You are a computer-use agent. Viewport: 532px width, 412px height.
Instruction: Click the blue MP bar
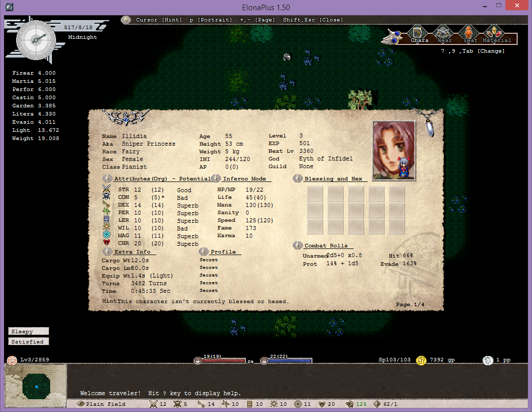290,361
